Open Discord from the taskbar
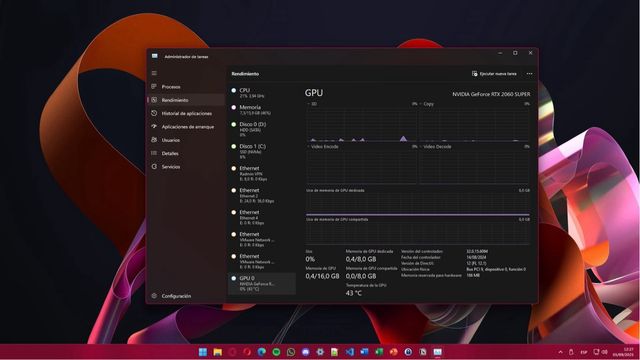 (x=306, y=352)
